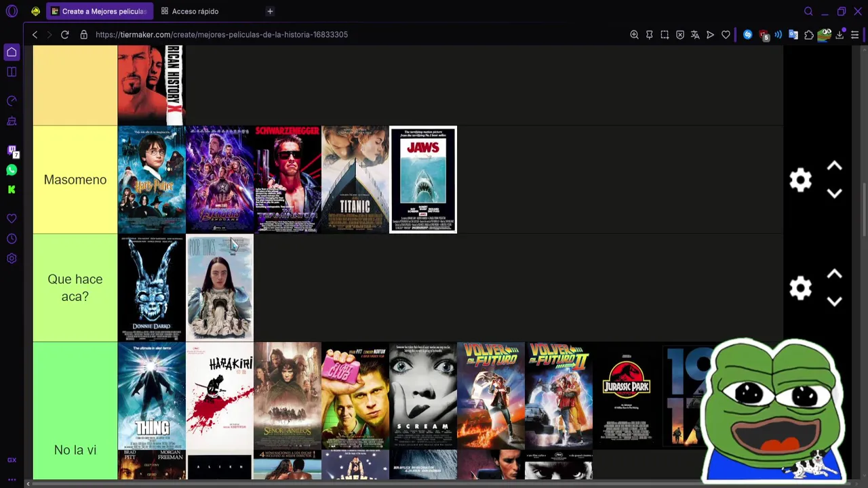The width and height of the screenshot is (868, 488).
Task: Select the Harakiri poster
Action: pos(220,396)
